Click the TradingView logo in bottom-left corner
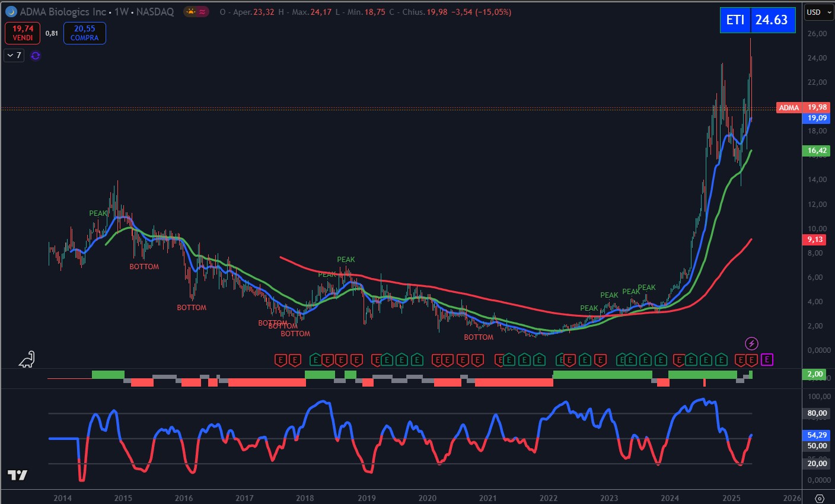This screenshot has width=835, height=504. pos(17,475)
